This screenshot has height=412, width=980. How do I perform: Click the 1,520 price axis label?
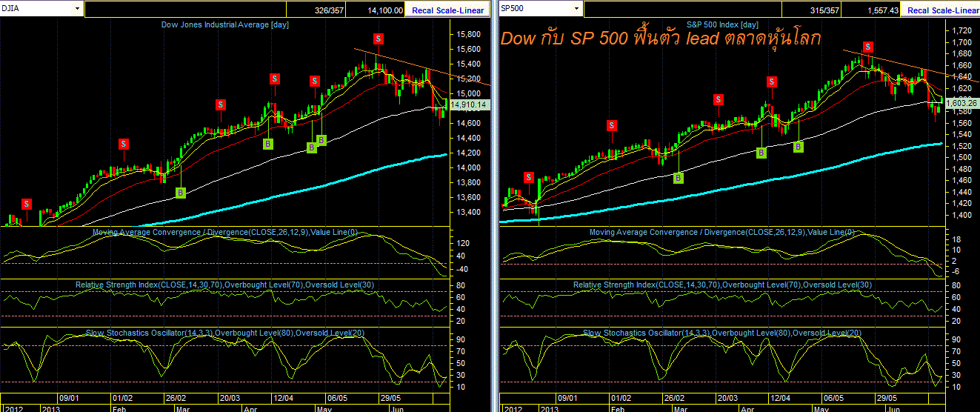pos(962,145)
